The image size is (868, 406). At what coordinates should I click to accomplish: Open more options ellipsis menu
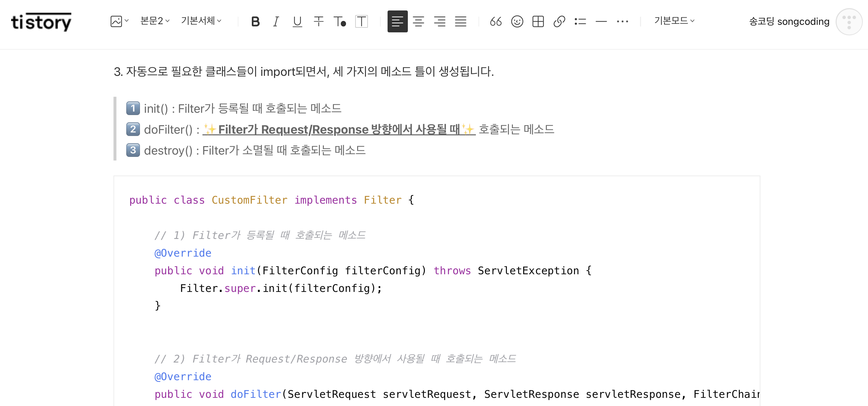(x=622, y=22)
